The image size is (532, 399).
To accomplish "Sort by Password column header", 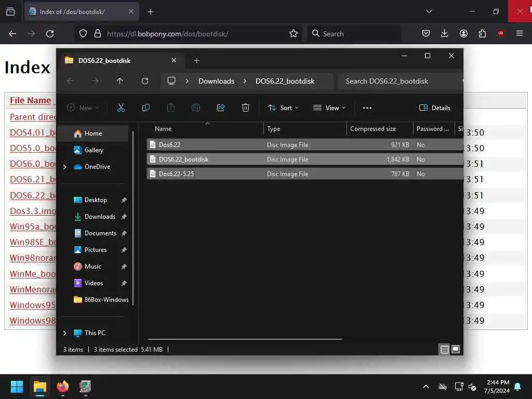I will [x=434, y=129].
